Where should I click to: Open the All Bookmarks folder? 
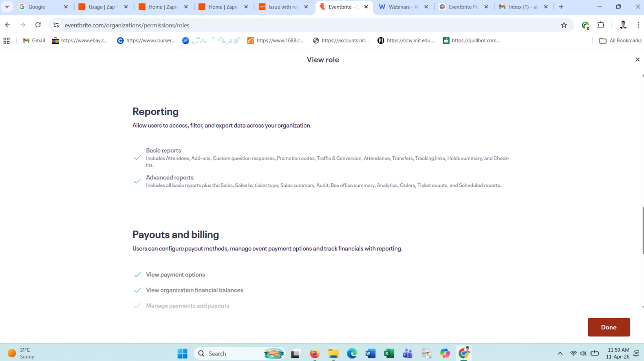click(x=620, y=41)
